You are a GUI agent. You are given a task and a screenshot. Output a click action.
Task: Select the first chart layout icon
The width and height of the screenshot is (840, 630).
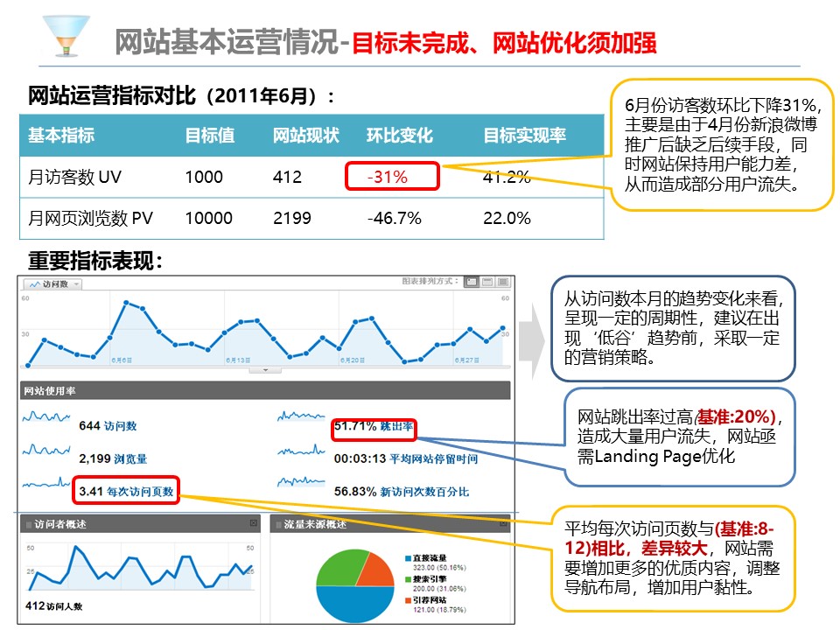point(472,282)
